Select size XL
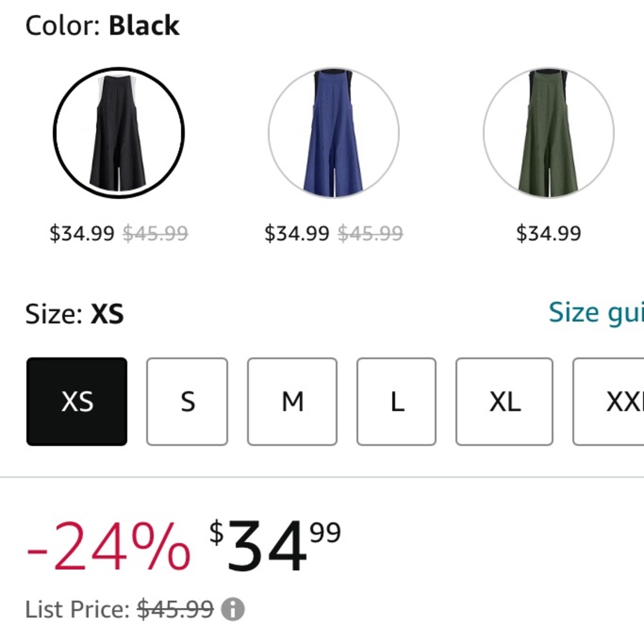 click(504, 401)
